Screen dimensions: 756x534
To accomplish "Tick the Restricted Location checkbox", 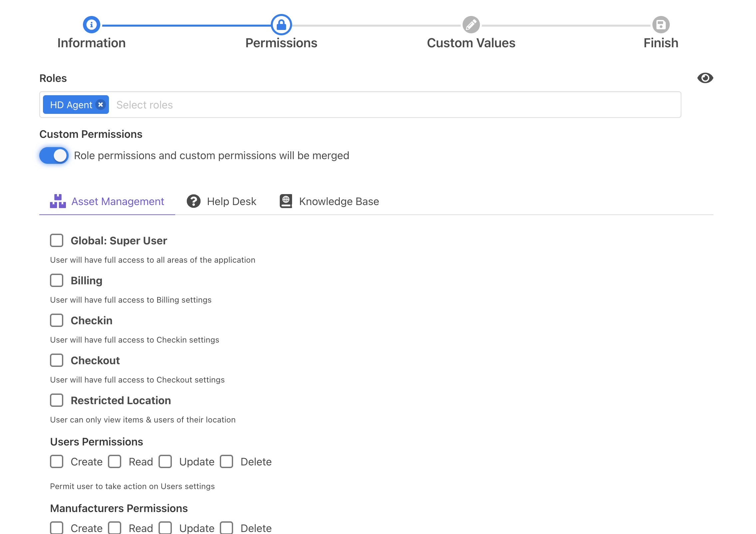I will 57,400.
